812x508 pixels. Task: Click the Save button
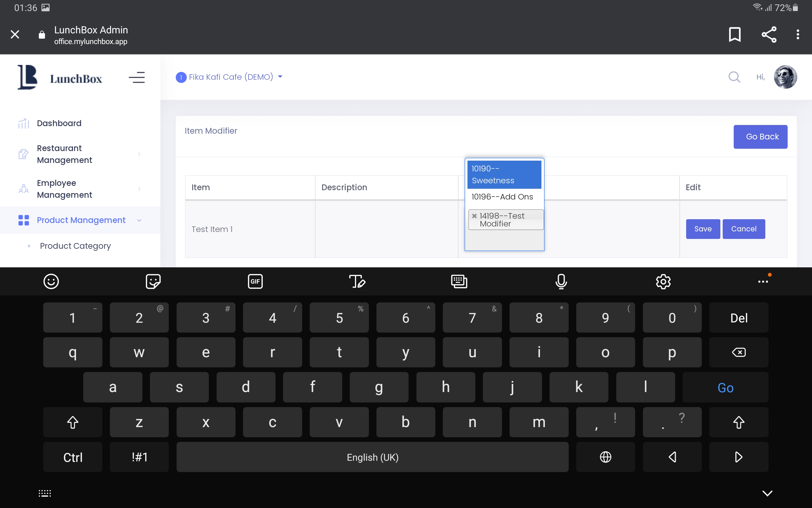(x=702, y=229)
